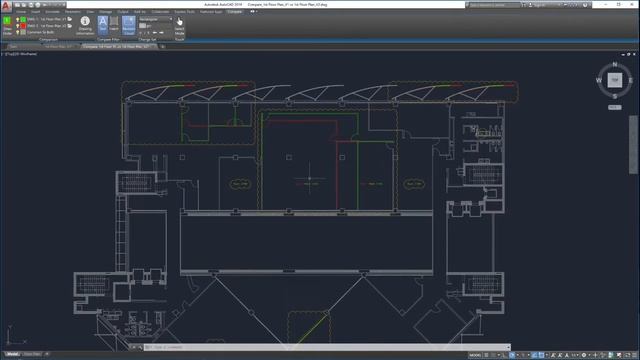
Task: Toggle object snap status icon
Action: click(541, 355)
